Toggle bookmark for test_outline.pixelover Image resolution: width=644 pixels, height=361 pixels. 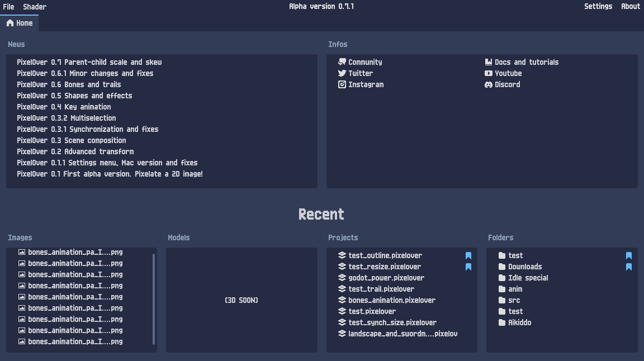(x=468, y=255)
